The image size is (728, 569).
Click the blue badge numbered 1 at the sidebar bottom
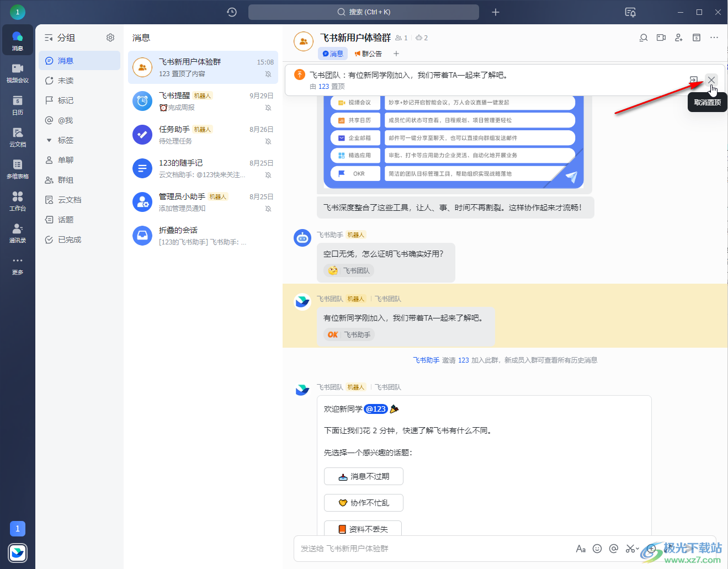coord(18,529)
